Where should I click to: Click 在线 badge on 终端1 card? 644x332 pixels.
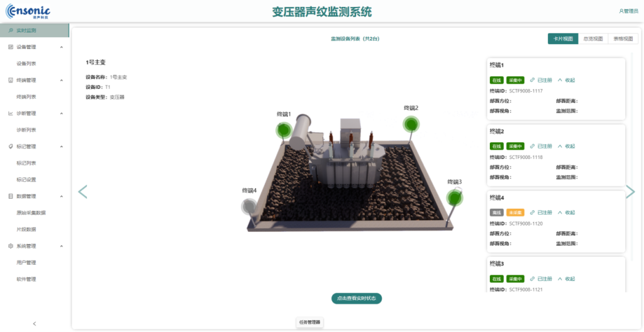(x=497, y=80)
